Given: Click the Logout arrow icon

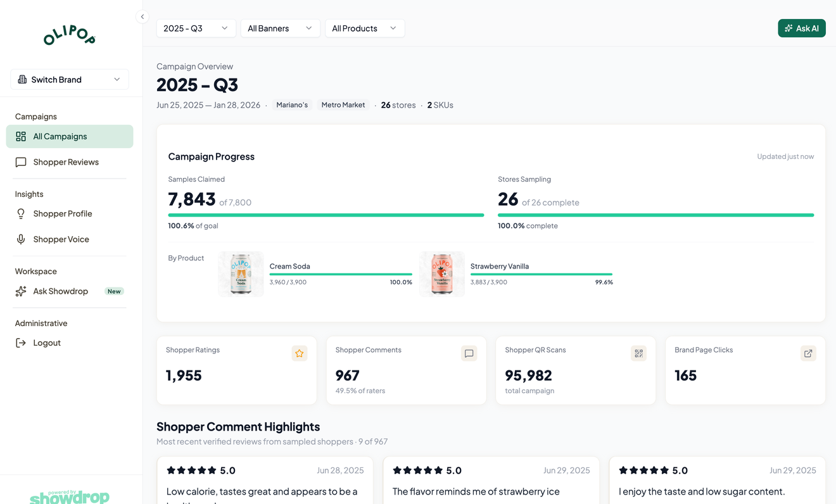Looking at the screenshot, I should click(x=21, y=343).
